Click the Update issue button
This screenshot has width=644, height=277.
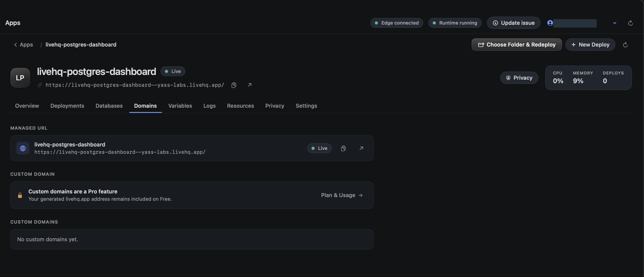coord(514,23)
